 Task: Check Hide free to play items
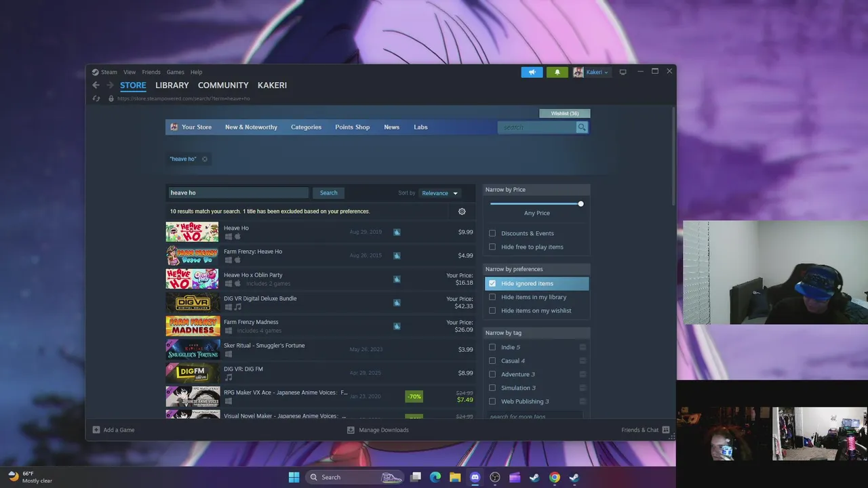[492, 247]
